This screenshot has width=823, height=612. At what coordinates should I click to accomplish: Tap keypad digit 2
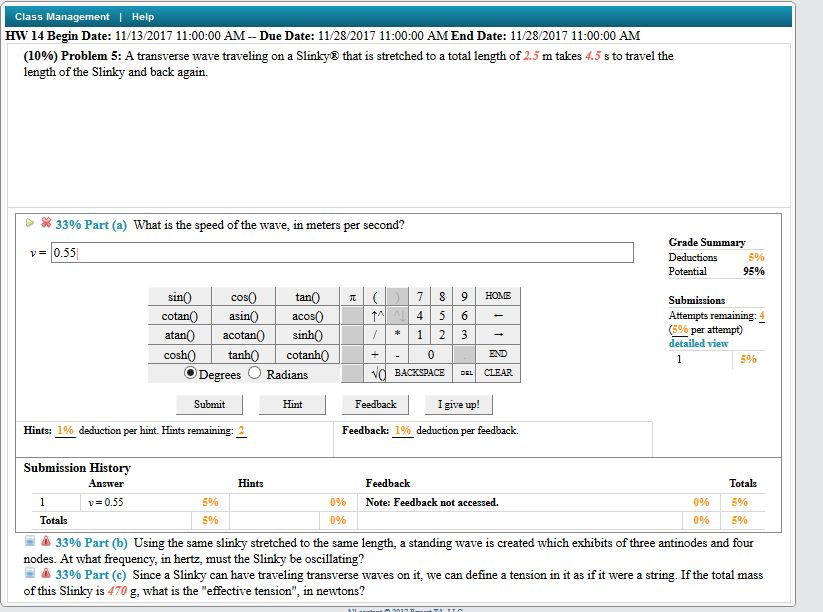pos(442,335)
